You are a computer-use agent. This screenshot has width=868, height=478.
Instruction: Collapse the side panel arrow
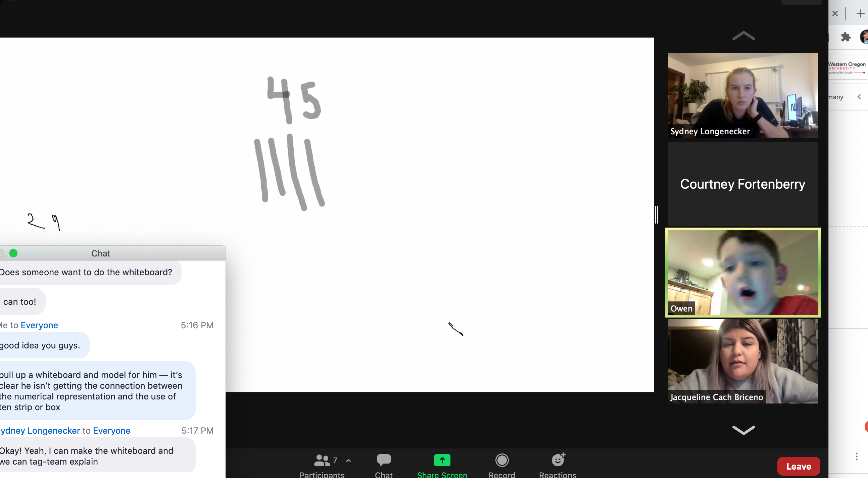pyautogui.click(x=859, y=97)
